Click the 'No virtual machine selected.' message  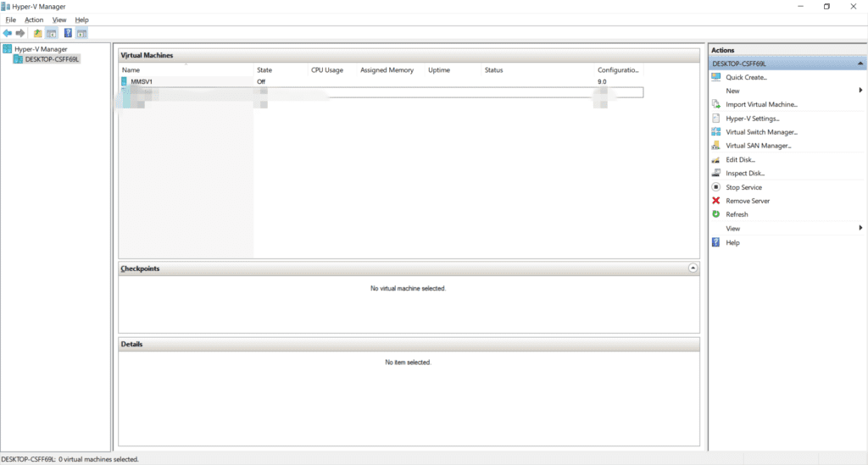408,289
